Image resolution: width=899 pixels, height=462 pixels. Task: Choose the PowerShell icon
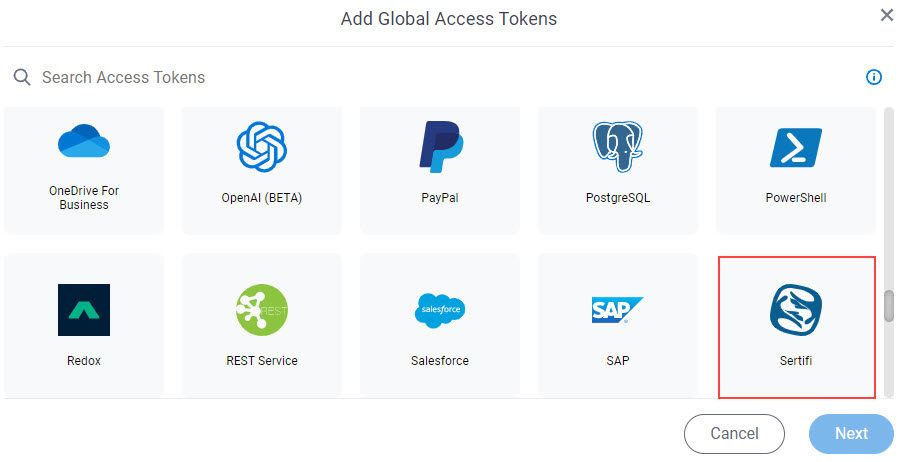coord(796,147)
